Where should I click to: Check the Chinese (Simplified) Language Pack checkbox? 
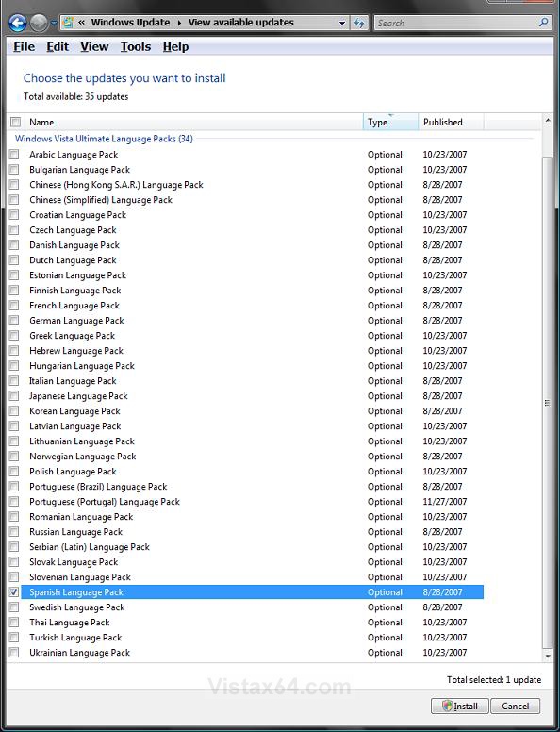[14, 199]
